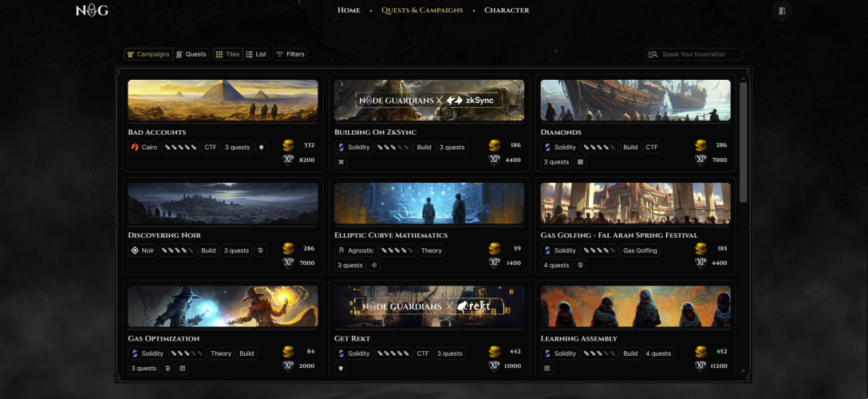Click the Noir tag on Discovering Noir
This screenshot has width=868, height=399.
pyautogui.click(x=143, y=251)
